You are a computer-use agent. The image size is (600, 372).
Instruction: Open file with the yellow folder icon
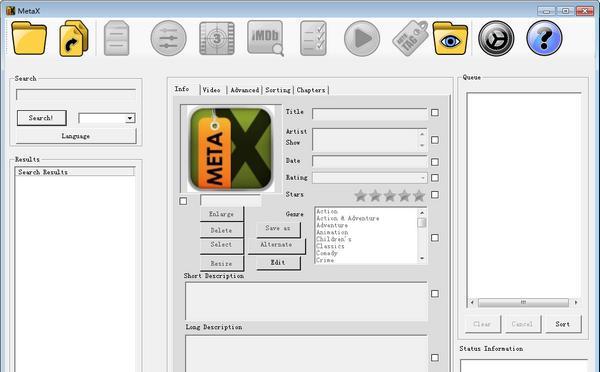29,38
